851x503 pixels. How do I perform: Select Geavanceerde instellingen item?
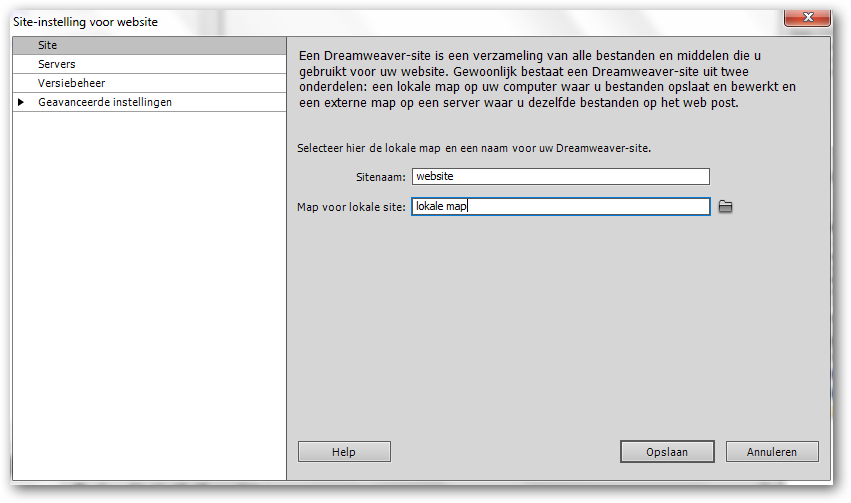click(x=149, y=102)
